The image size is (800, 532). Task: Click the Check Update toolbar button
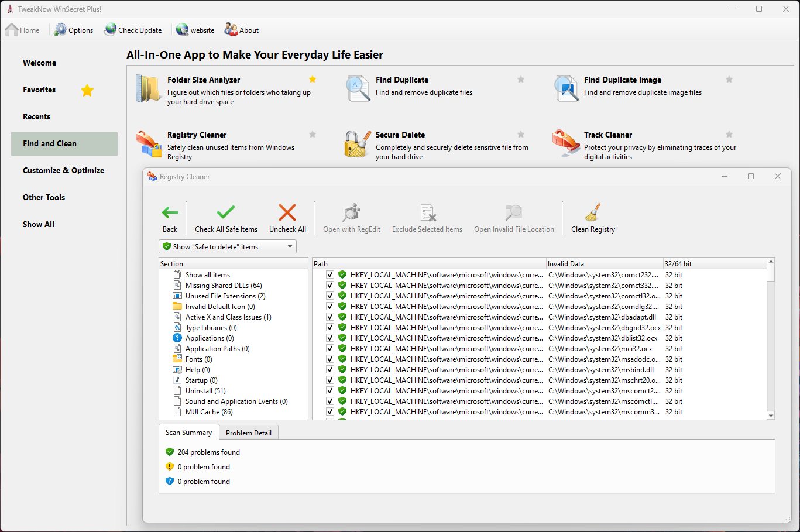click(133, 30)
